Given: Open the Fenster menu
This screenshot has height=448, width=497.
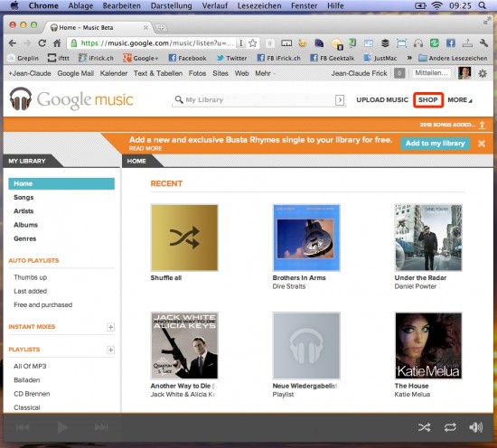Looking at the screenshot, I should 304,5.
